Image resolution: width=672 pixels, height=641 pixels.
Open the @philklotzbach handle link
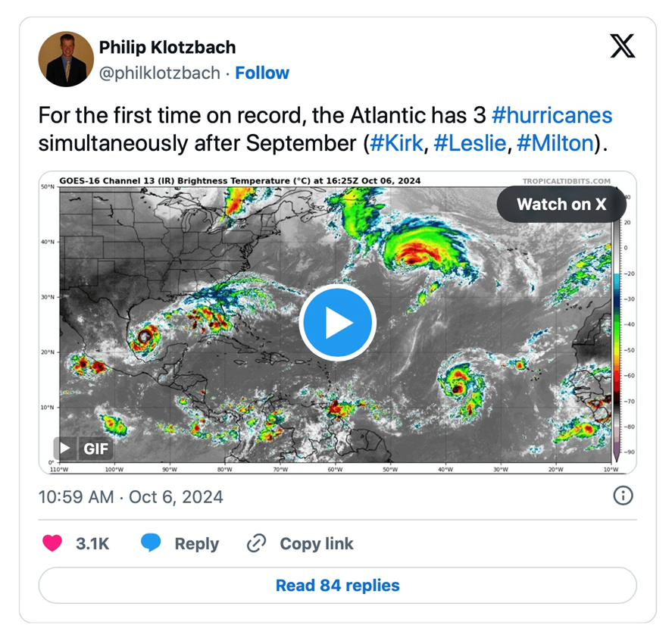coord(160,73)
